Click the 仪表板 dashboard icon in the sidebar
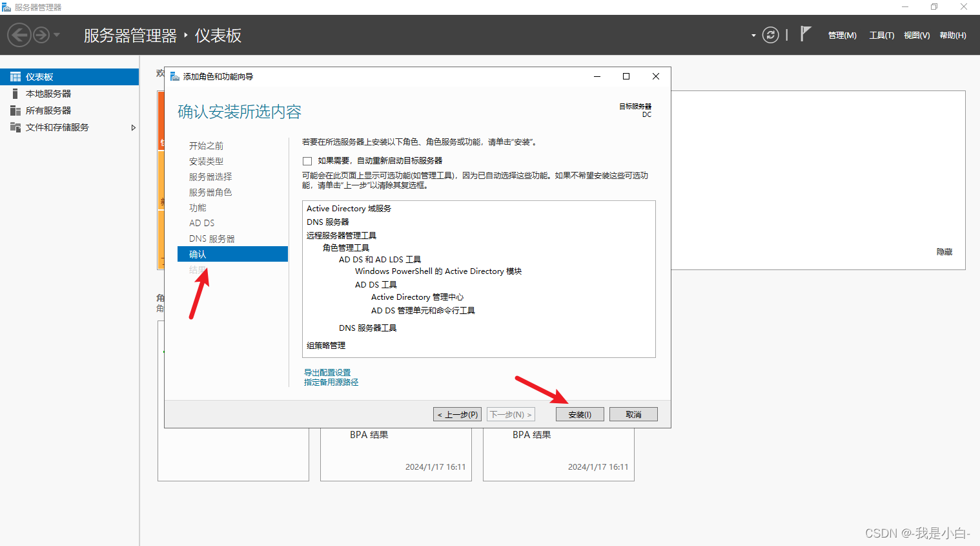This screenshot has height=546, width=980. point(15,77)
